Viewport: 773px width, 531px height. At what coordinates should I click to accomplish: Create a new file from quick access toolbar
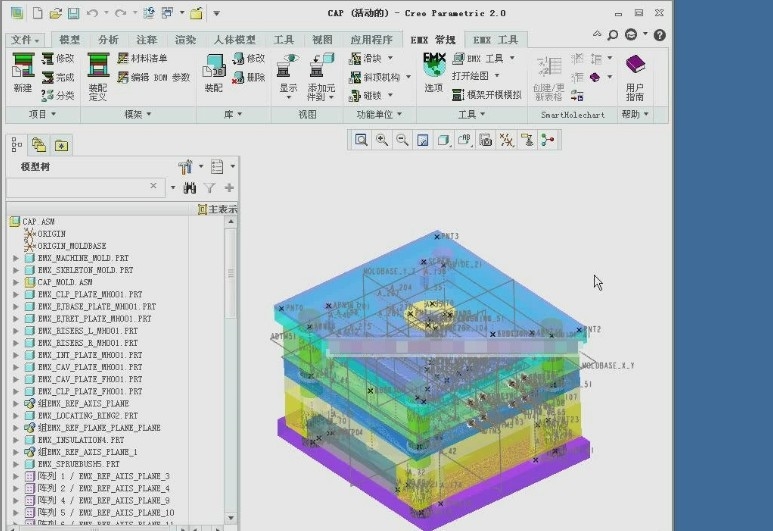click(x=37, y=13)
